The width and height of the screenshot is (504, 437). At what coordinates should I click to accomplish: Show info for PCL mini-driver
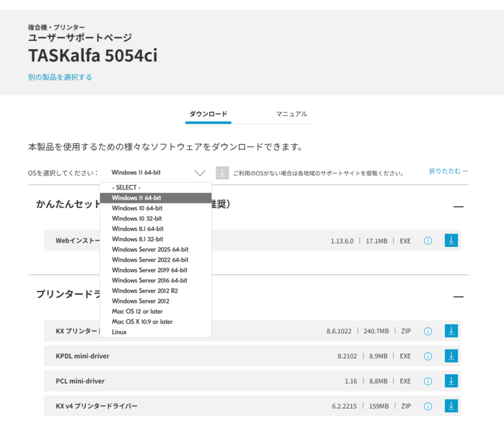[x=428, y=381]
